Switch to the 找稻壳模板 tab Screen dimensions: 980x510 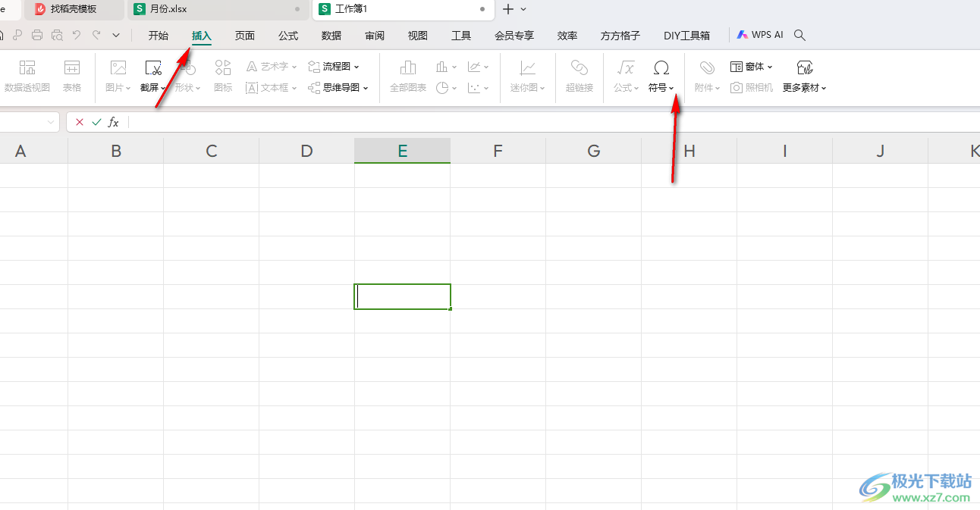tap(74, 9)
